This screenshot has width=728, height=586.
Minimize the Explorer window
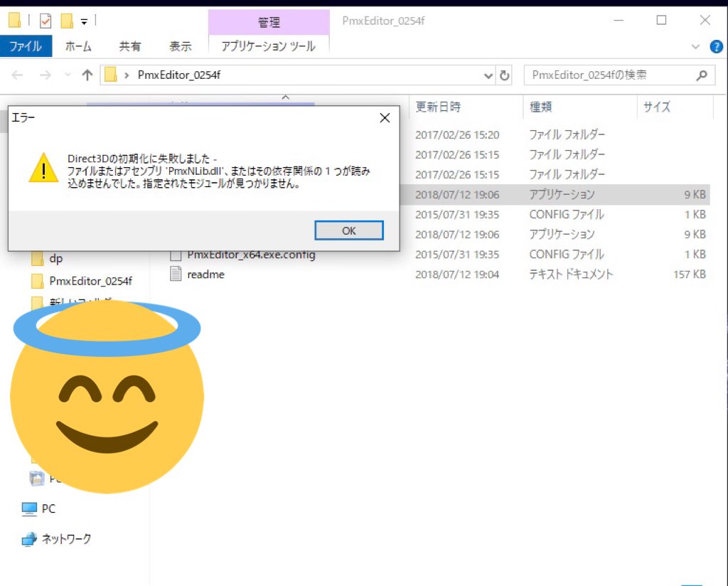tap(619, 21)
